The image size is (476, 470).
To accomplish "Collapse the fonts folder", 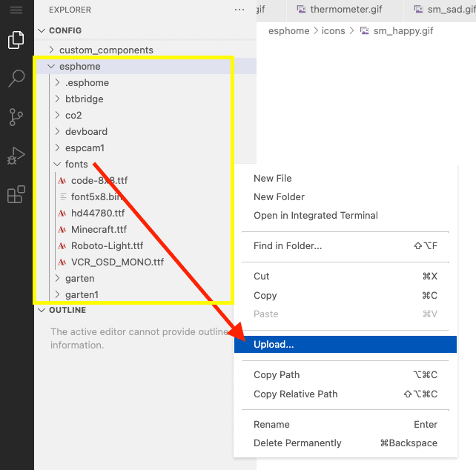I will [x=76, y=164].
